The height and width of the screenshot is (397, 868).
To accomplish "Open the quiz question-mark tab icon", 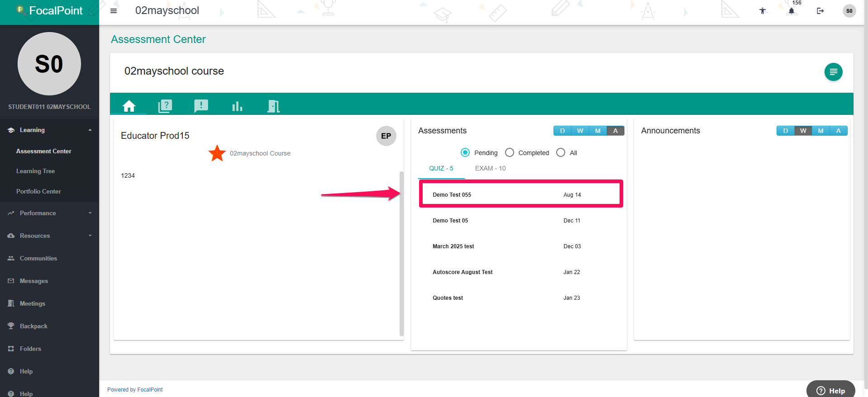I will pos(165,106).
